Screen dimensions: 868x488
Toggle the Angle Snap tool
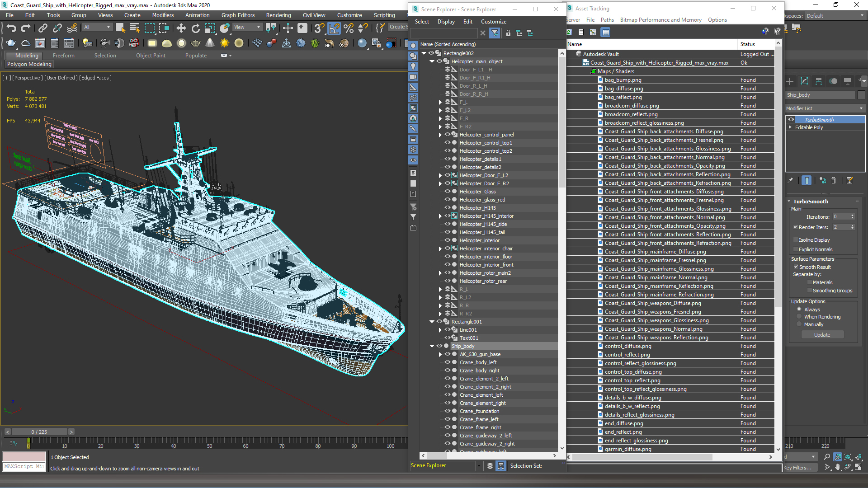334,28
